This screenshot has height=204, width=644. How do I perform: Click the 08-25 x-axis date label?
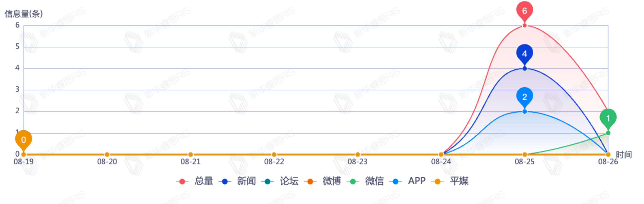tap(524, 162)
